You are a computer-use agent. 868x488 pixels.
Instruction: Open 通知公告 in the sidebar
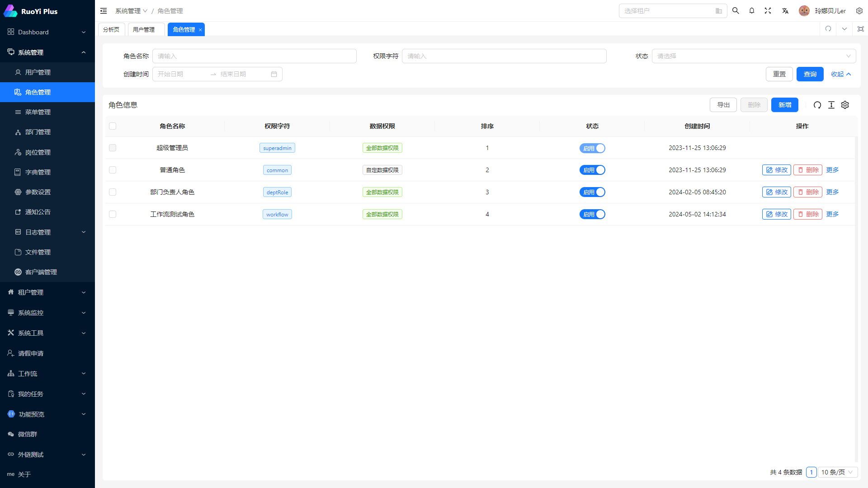click(47, 212)
